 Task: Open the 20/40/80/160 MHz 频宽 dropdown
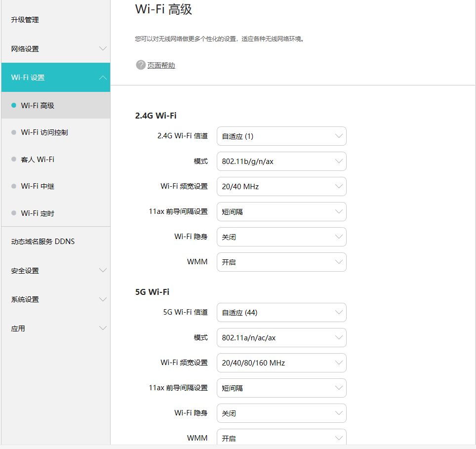[x=281, y=363]
